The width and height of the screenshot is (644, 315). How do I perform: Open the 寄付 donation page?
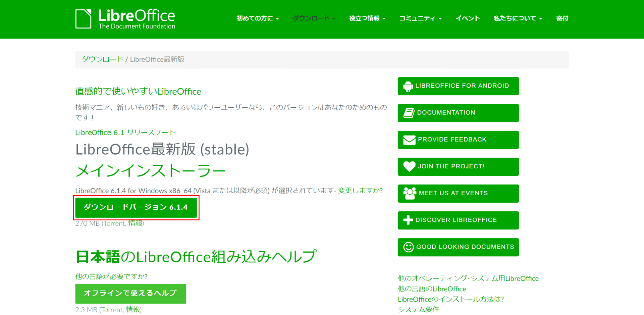tap(562, 18)
